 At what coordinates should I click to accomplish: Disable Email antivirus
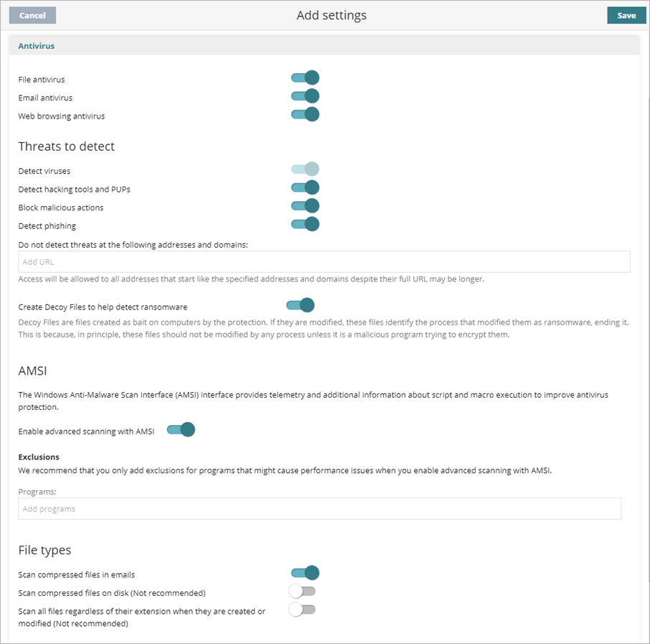(x=304, y=95)
